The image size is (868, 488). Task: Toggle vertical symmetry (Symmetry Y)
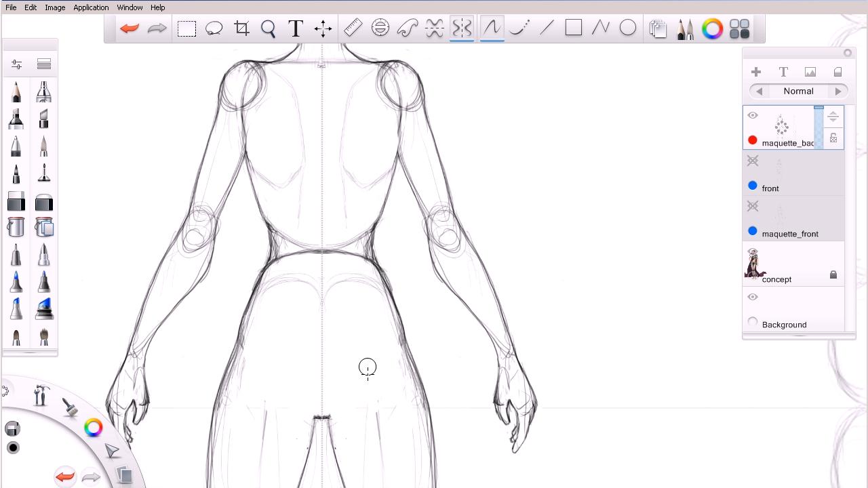pos(462,28)
